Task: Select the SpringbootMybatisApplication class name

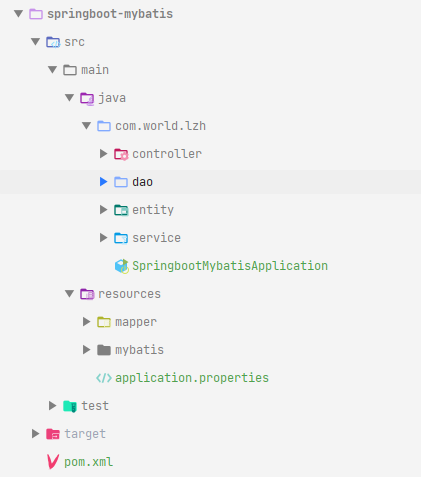Action: tap(230, 266)
